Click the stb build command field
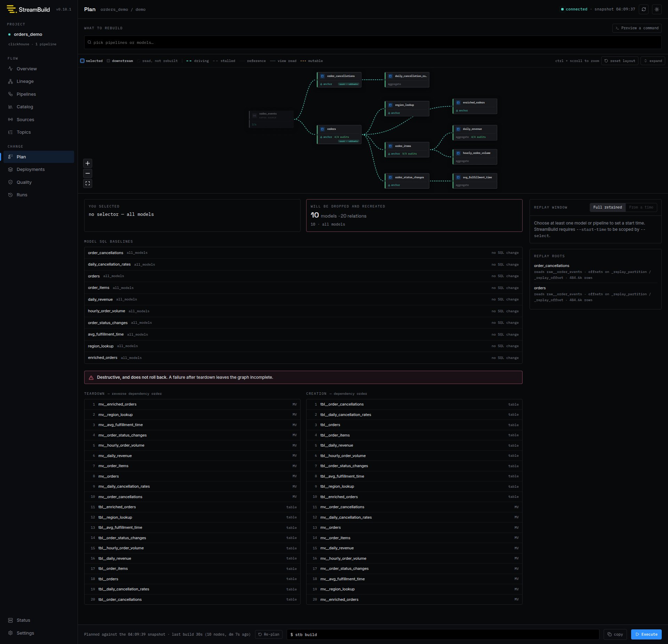The width and height of the screenshot is (668, 644). coord(443,635)
